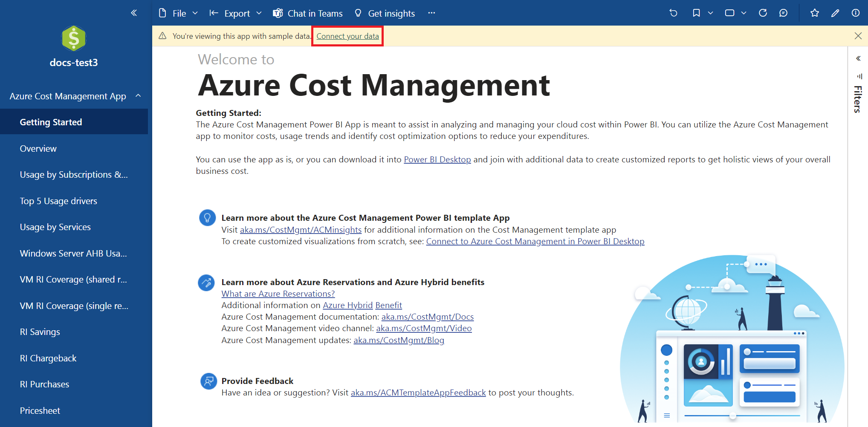Open the View mode dropdown arrow
Viewport: 868px width, 427px height.
(x=744, y=13)
